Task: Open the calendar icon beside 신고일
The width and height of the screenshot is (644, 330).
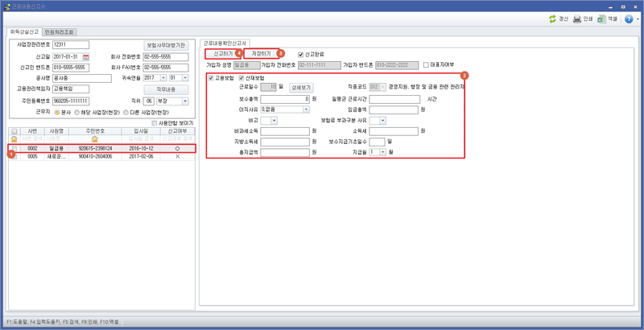Action: tap(86, 56)
